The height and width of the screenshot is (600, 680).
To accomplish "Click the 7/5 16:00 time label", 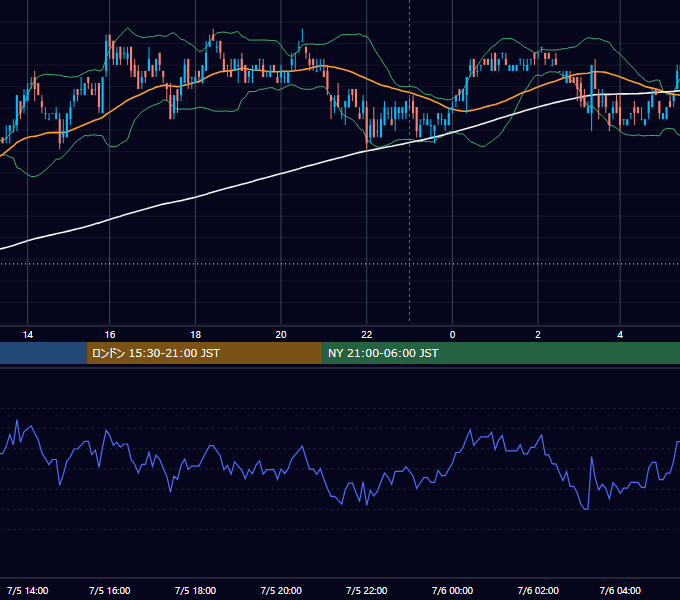I will point(109,590).
